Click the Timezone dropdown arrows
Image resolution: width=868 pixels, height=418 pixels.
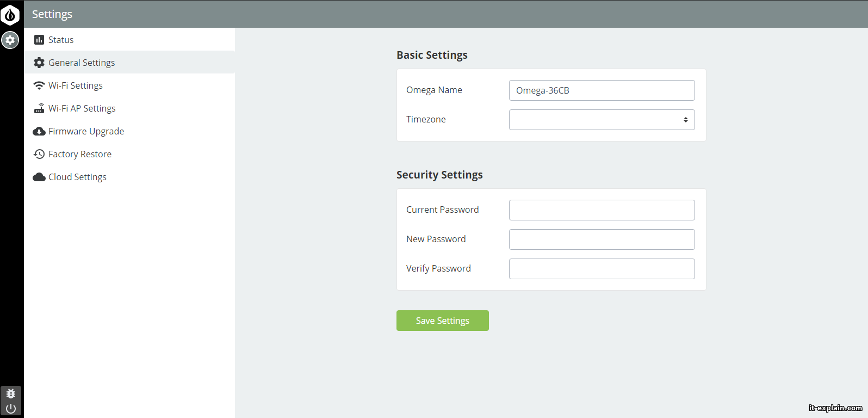[685, 120]
